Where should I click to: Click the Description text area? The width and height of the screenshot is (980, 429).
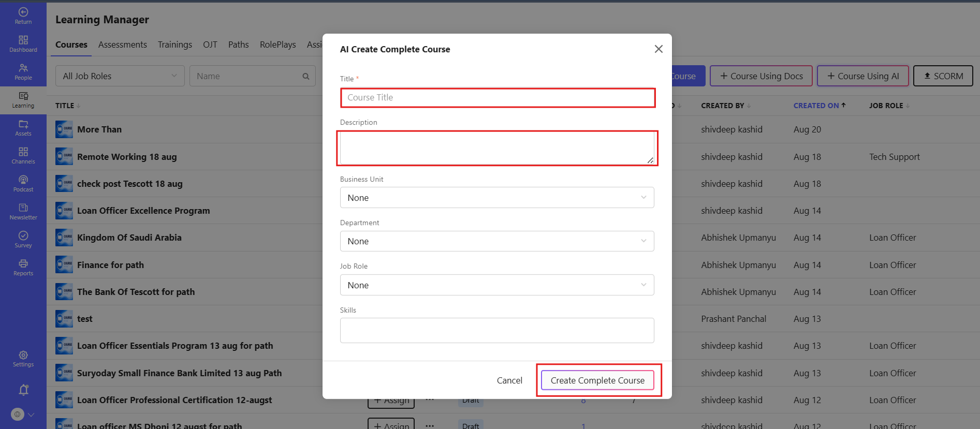point(497,148)
